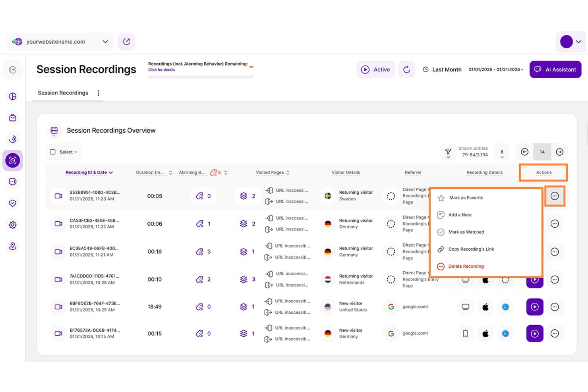Open more actions for recording EF76572A
Screen dimensions: 588x392
pos(555,334)
